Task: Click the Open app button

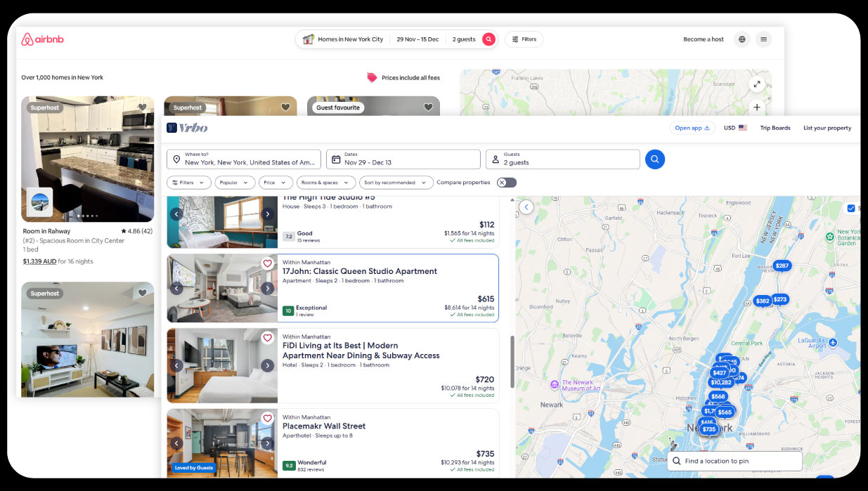Action: [x=692, y=128]
